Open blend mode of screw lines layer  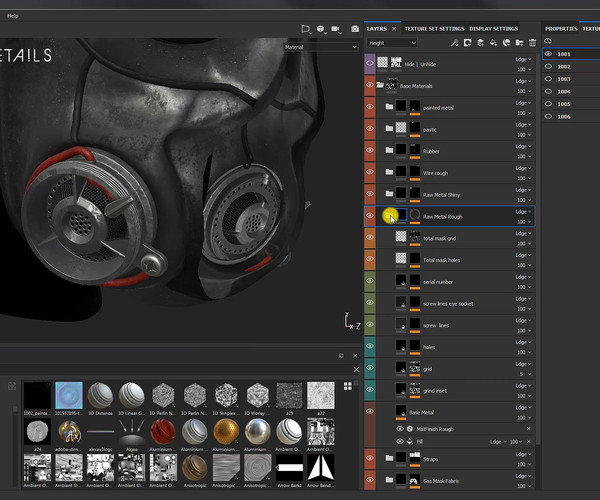(523, 321)
